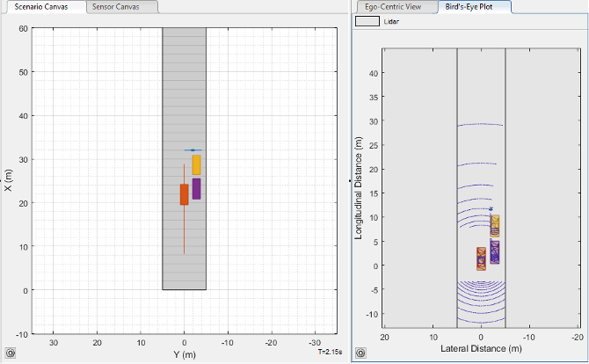This screenshot has width=589, height=364.
Task: Select the purple vehicle on Scenario Canvas
Action: (196, 189)
